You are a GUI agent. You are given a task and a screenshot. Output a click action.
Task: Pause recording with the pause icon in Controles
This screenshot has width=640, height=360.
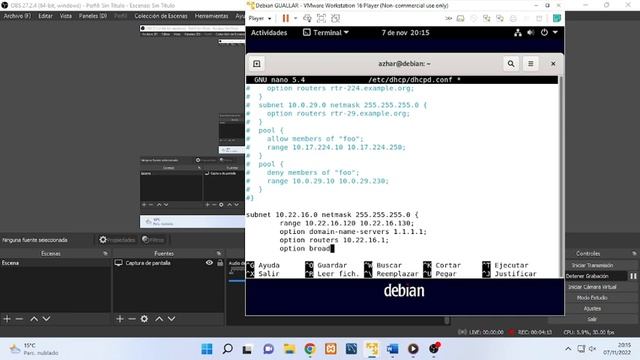(633, 276)
